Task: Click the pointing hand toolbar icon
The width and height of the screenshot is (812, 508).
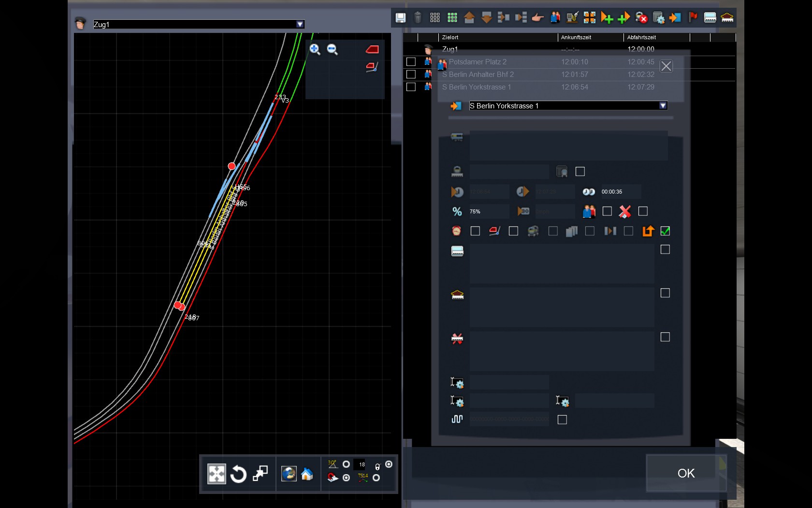Action: [x=537, y=18]
